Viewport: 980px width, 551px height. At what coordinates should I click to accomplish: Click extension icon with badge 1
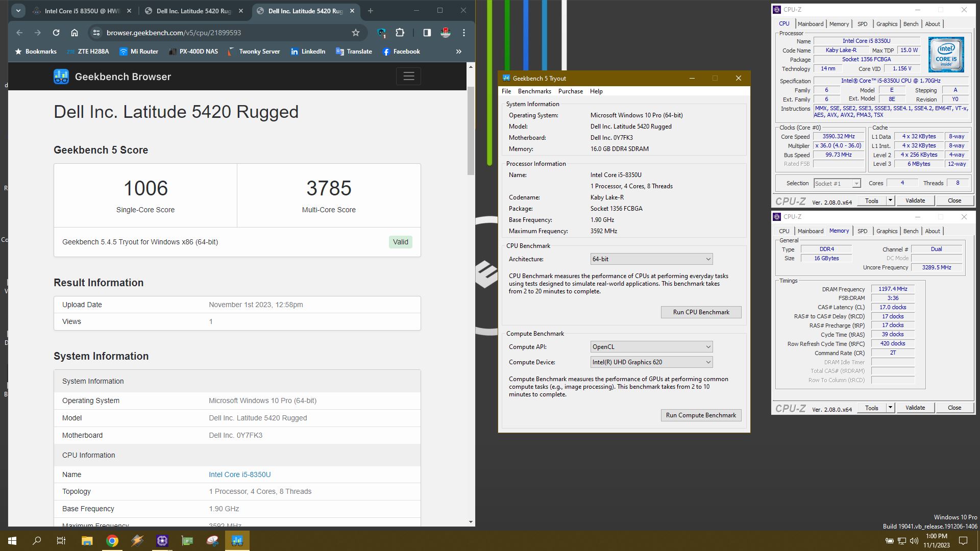[x=382, y=33]
